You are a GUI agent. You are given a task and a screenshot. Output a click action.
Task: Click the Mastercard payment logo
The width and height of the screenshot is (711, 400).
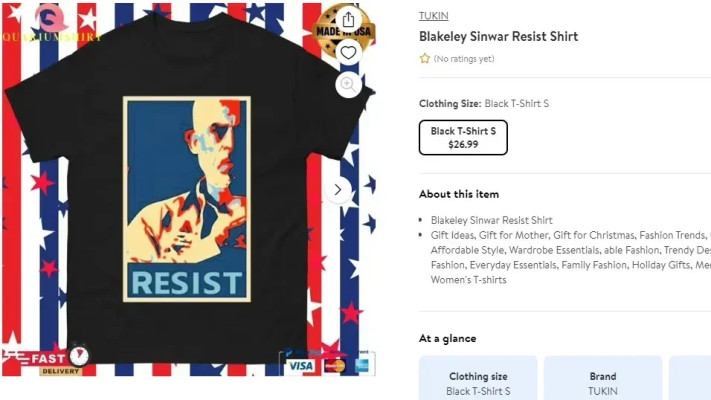click(x=335, y=366)
